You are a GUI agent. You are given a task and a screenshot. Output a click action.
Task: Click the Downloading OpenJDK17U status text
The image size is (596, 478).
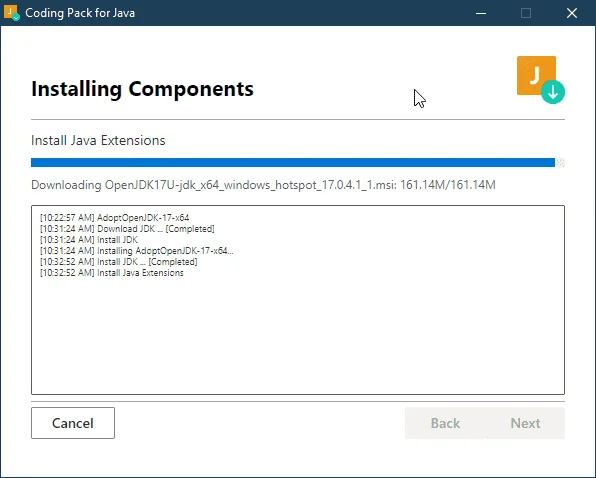pos(263,185)
